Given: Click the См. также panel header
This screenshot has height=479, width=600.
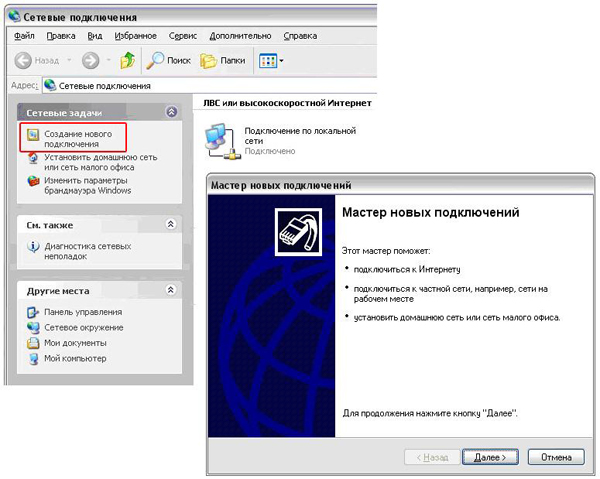Looking at the screenshot, I should pyautogui.click(x=99, y=225).
